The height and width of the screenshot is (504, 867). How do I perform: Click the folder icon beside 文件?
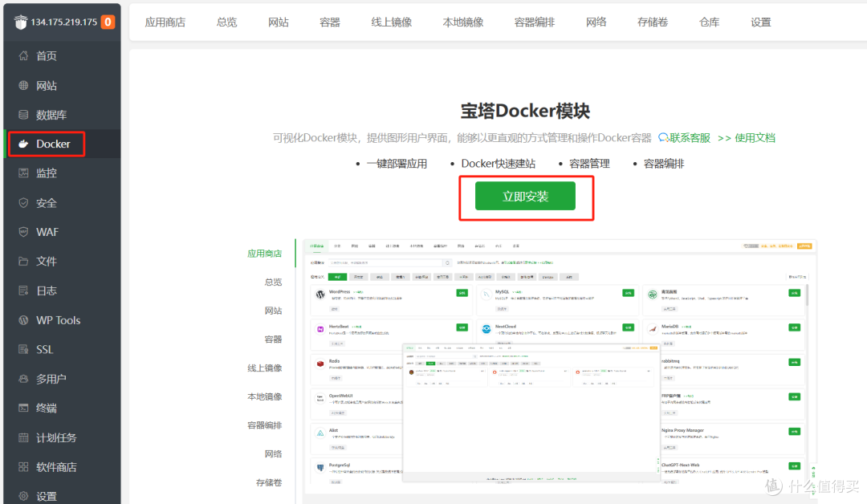[x=23, y=262]
